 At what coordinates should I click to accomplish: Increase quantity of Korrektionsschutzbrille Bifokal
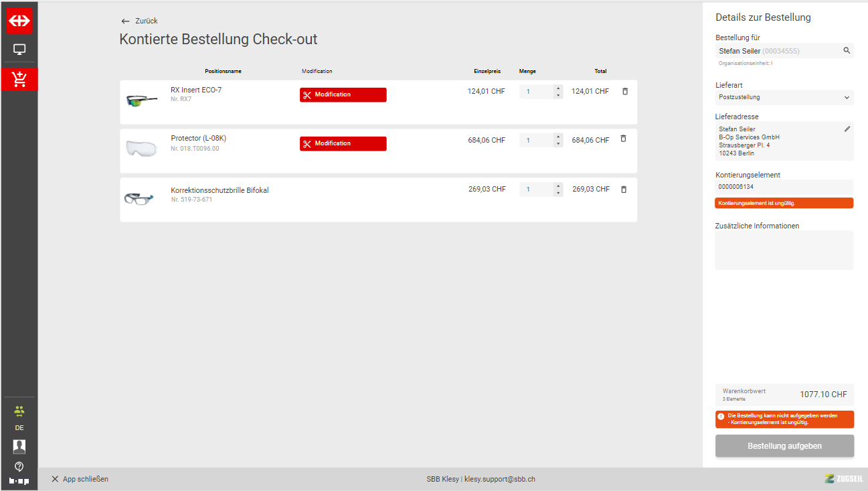(x=558, y=186)
